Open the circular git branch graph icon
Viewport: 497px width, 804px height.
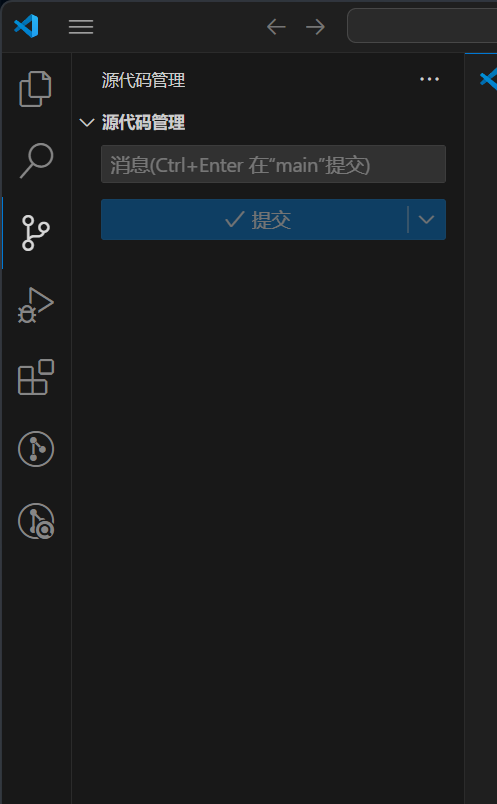click(36, 449)
